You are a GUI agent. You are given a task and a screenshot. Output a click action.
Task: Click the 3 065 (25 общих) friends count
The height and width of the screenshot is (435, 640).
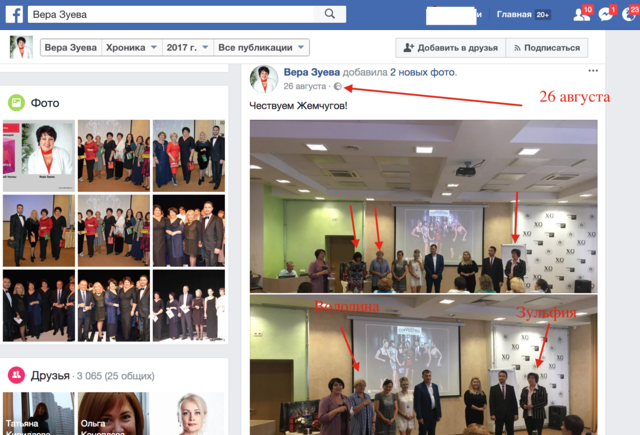(x=116, y=376)
